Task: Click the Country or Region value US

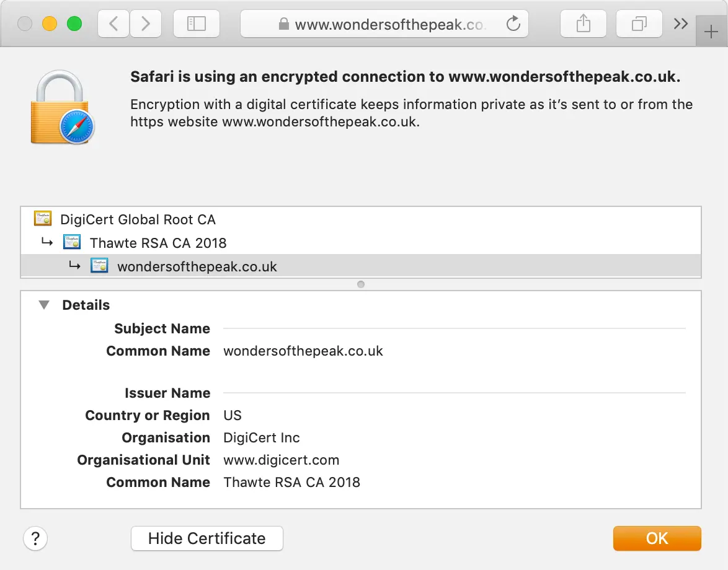Action: coord(233,415)
